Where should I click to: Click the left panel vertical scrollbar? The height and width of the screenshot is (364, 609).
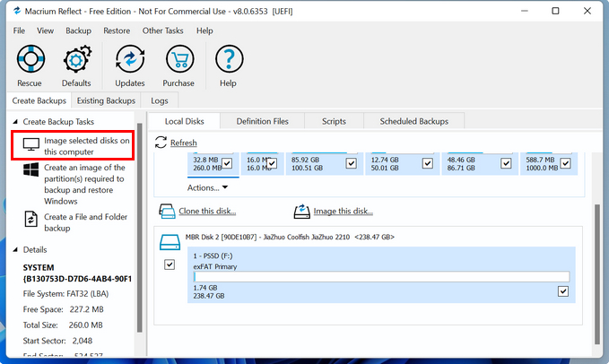point(140,228)
